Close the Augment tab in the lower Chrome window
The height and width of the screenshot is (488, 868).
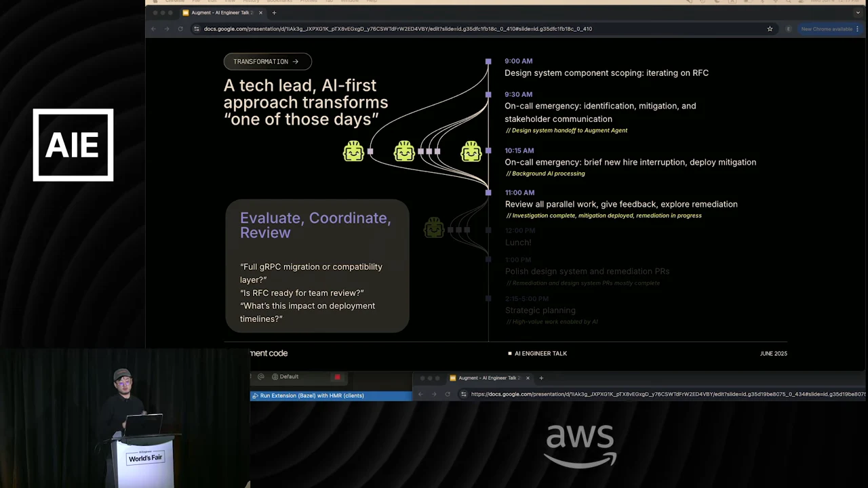point(528,378)
